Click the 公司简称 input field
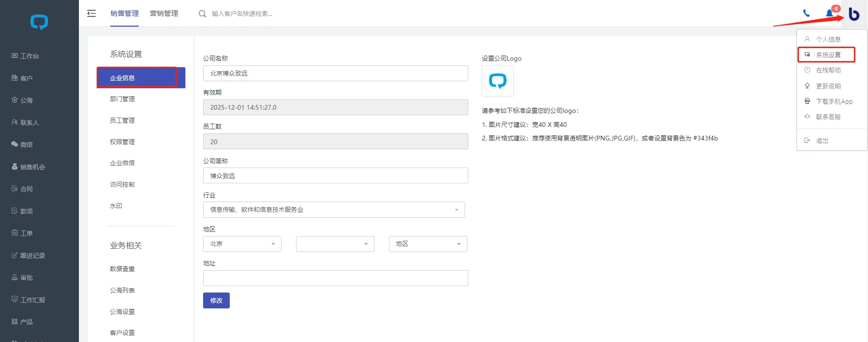The height and width of the screenshot is (342, 868). click(x=335, y=175)
